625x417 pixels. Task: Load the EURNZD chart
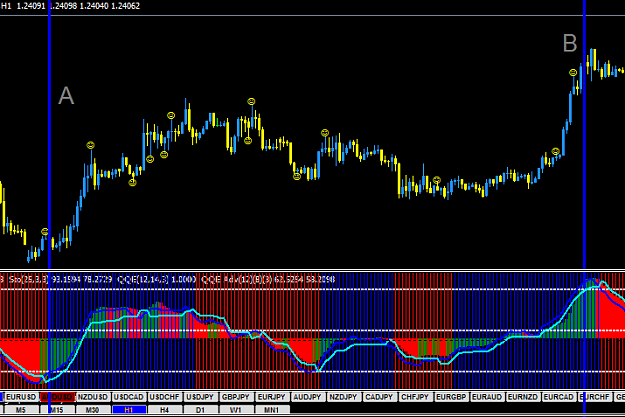point(523,397)
